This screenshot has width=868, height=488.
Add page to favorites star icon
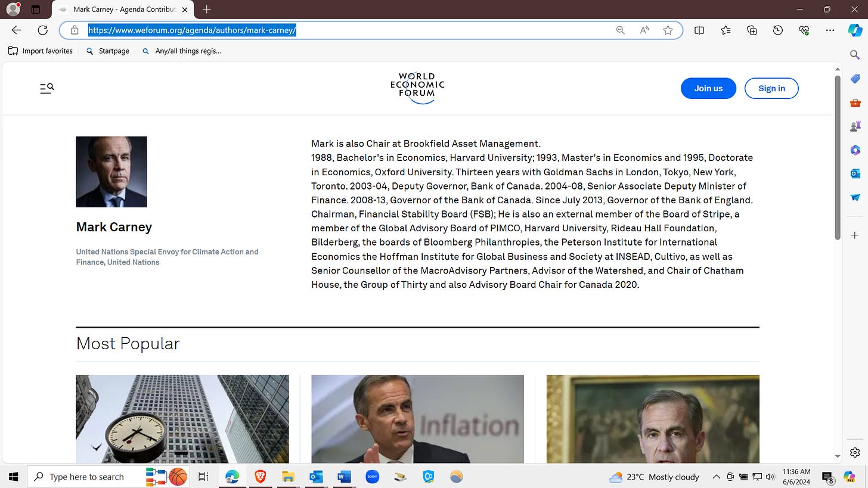click(668, 30)
